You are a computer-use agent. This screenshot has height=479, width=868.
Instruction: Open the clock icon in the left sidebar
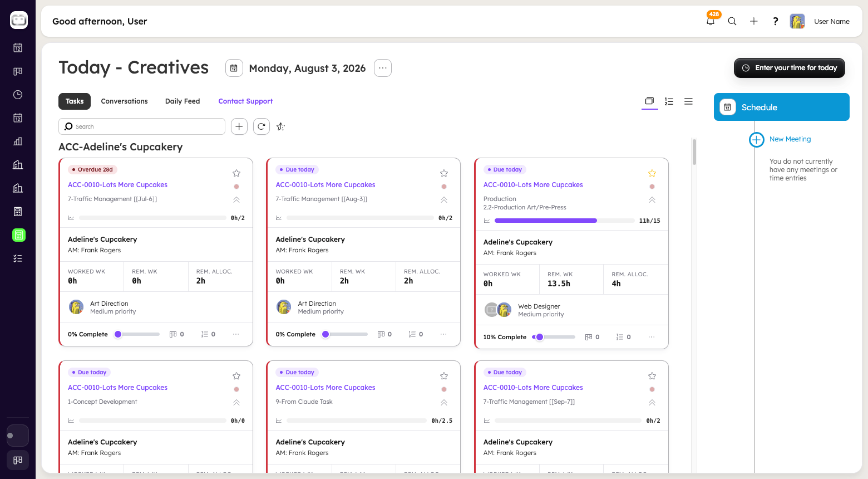tap(18, 95)
